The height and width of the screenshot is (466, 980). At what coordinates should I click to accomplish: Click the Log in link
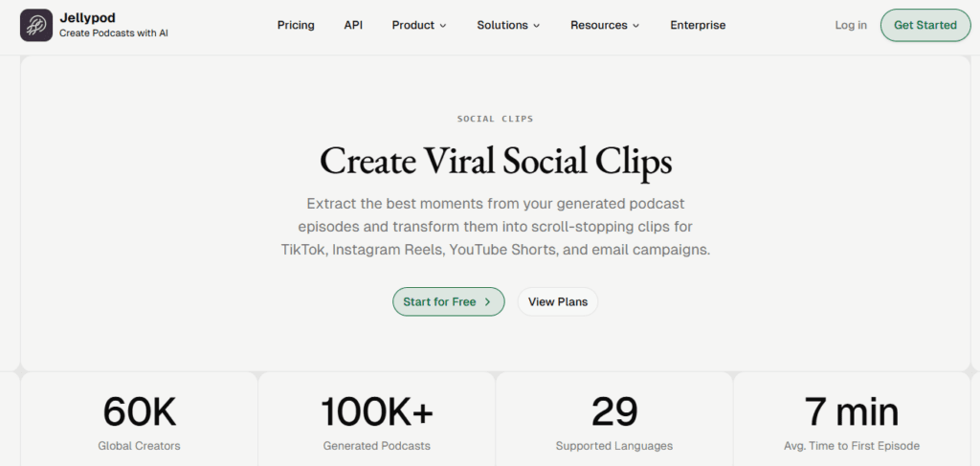851,25
